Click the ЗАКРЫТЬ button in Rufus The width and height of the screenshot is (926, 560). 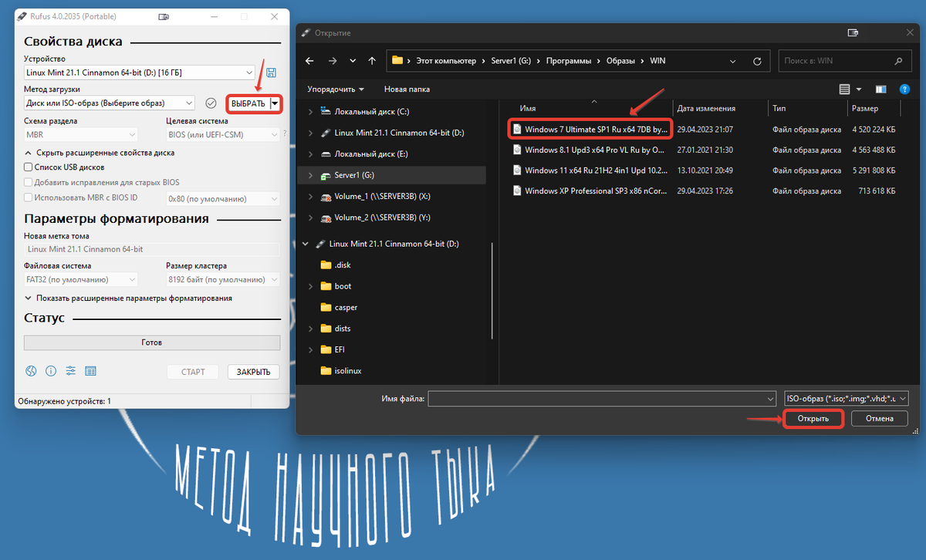click(253, 372)
